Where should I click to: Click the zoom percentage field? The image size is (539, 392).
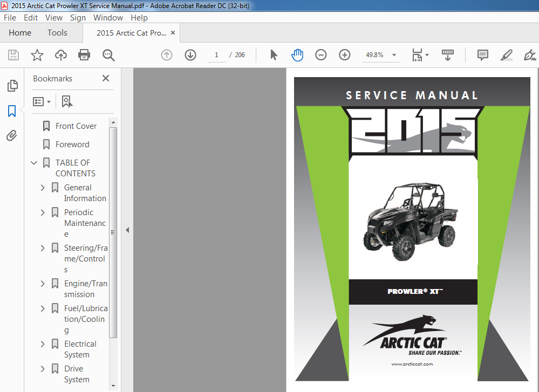pyautogui.click(x=374, y=55)
